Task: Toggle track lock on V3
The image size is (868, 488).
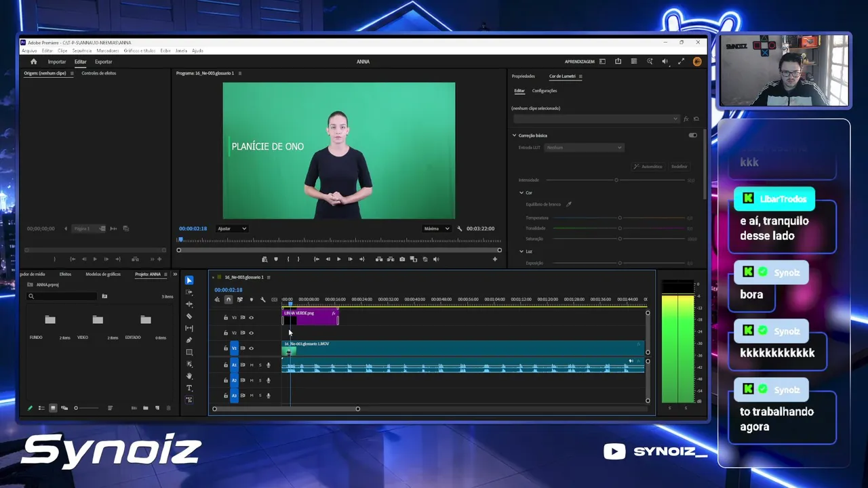Action: [x=226, y=317]
